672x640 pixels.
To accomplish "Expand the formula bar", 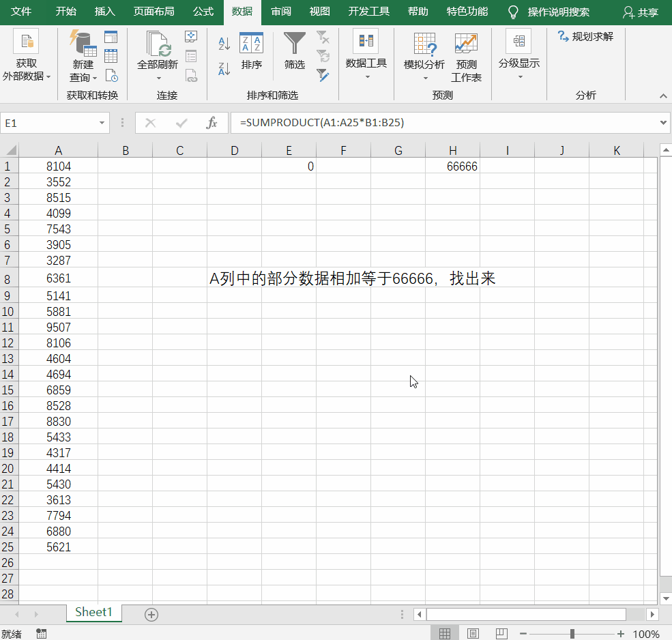I will point(663,123).
